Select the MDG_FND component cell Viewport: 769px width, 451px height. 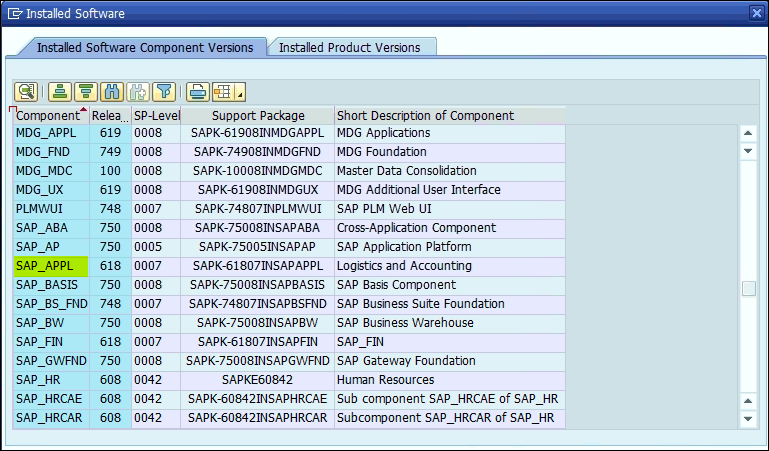51,152
